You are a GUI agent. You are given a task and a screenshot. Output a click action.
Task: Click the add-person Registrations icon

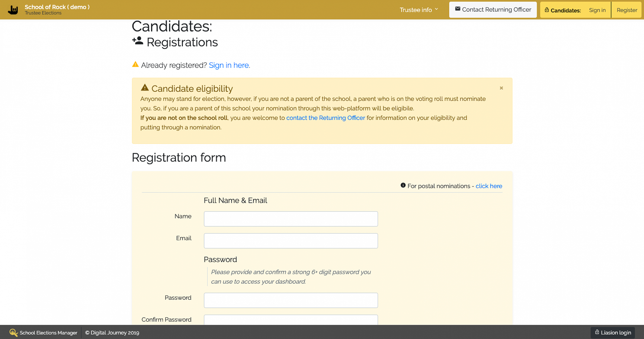coord(137,41)
